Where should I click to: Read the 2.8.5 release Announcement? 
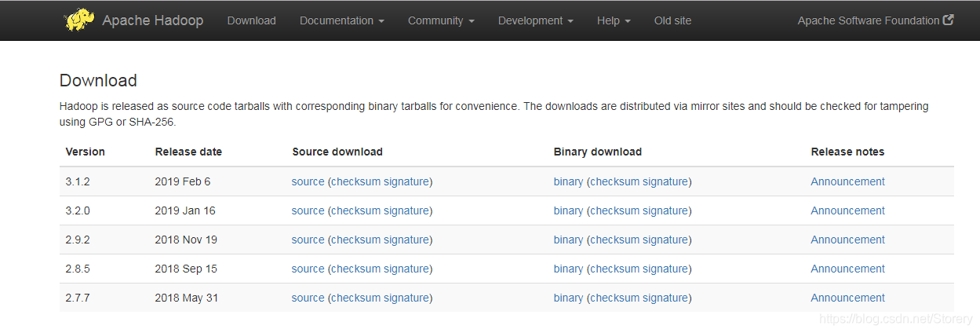tap(847, 269)
